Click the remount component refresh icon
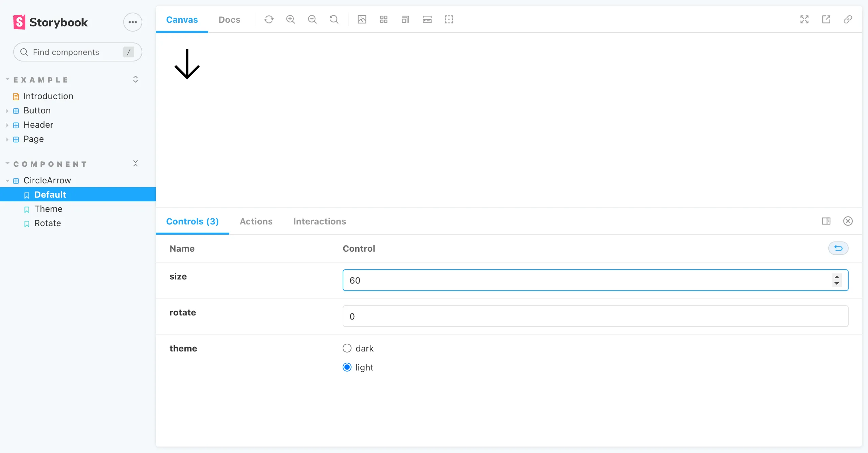Screen dimensions: 868x453 tap(269, 19)
